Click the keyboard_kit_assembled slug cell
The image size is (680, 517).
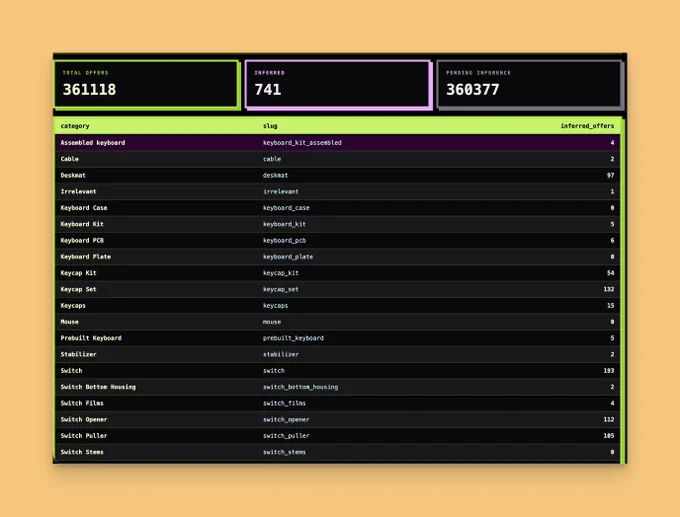(302, 143)
